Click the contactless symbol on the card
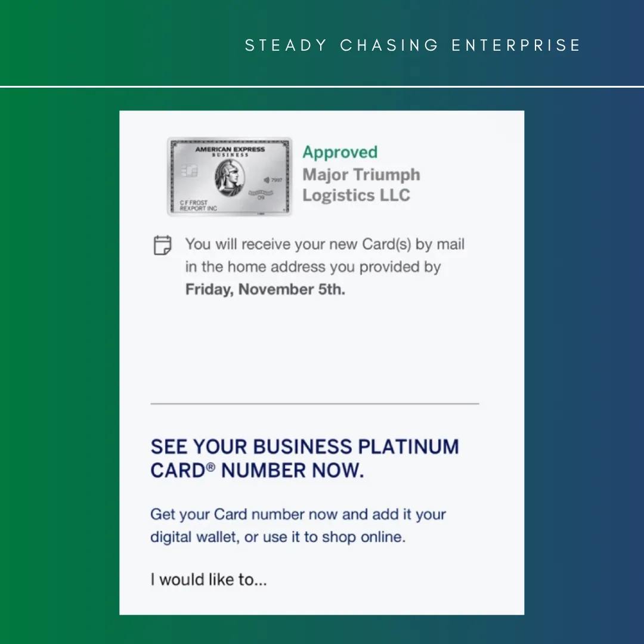This screenshot has width=644, height=644. click(x=267, y=180)
